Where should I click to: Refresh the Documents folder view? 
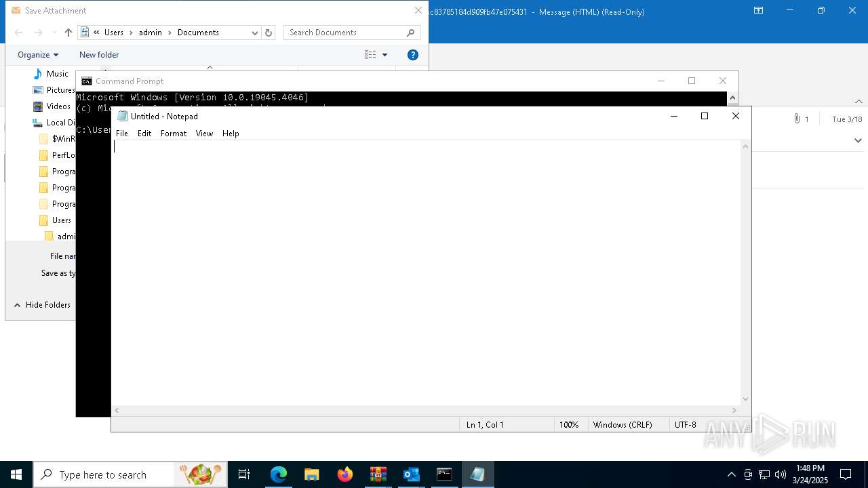coord(269,33)
